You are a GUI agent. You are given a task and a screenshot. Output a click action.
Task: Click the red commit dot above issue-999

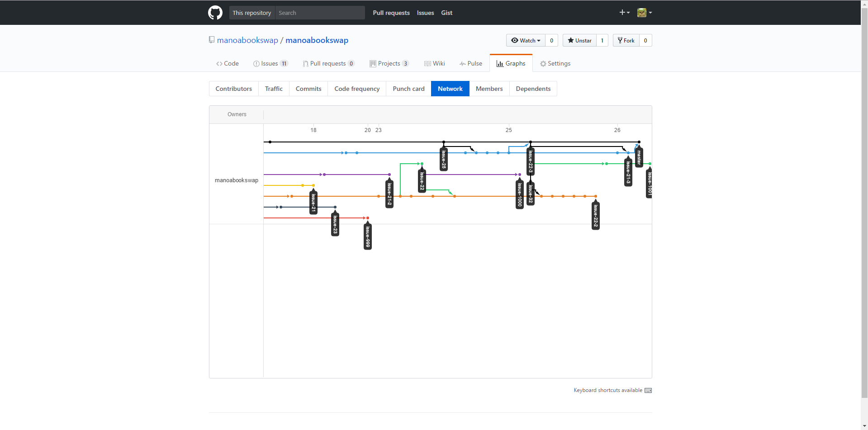[368, 218]
